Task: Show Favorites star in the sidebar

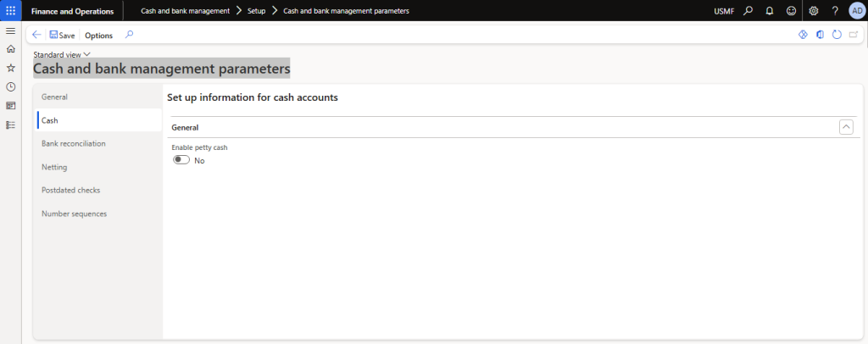Action: (x=10, y=68)
